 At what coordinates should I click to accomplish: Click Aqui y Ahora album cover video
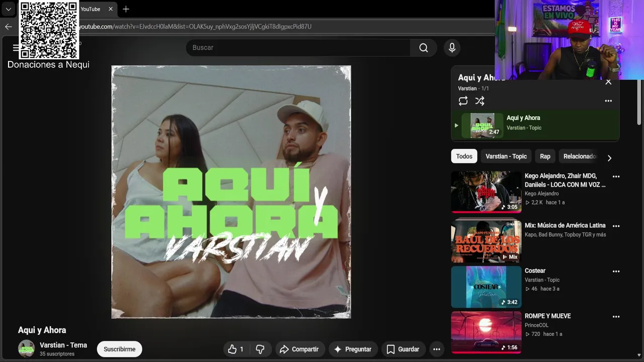[231, 192]
